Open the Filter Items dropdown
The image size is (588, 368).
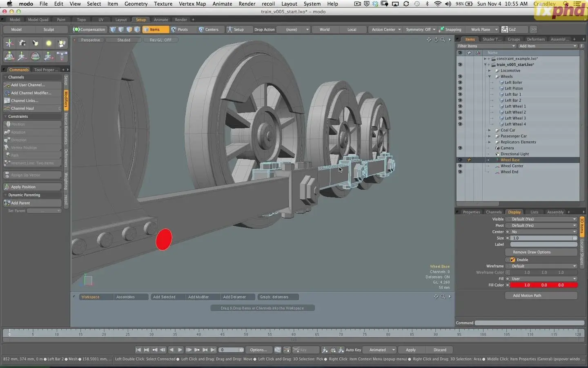[486, 46]
